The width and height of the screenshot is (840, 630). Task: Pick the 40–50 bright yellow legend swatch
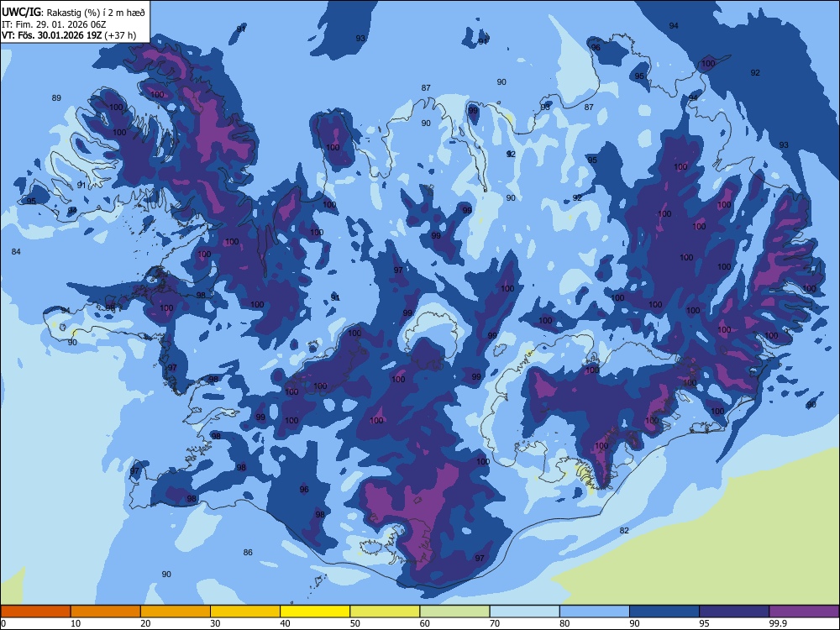[x=315, y=612]
